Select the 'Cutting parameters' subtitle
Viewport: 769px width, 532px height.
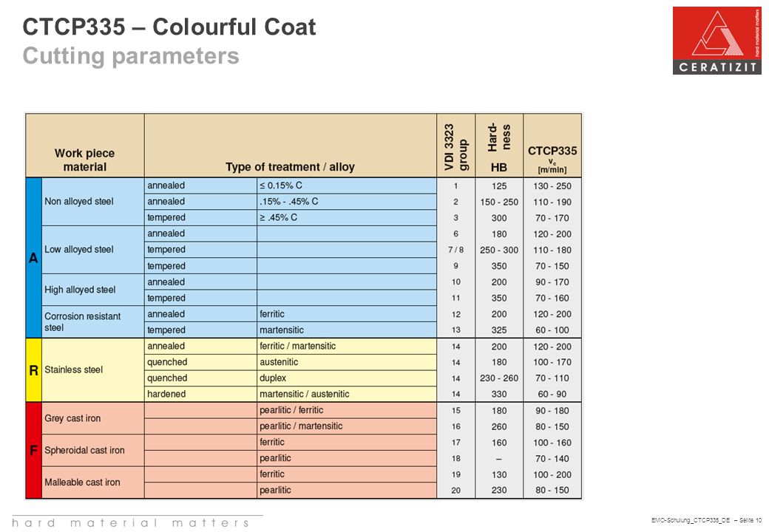[x=131, y=56]
